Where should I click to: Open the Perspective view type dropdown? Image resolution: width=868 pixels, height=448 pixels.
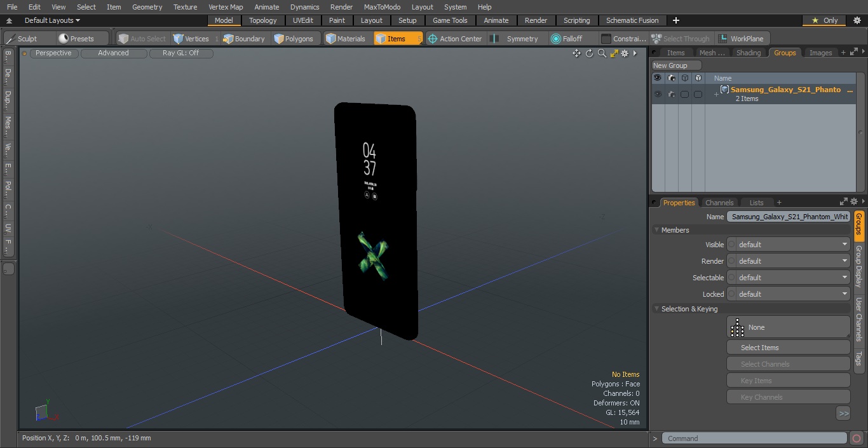pyautogui.click(x=53, y=53)
